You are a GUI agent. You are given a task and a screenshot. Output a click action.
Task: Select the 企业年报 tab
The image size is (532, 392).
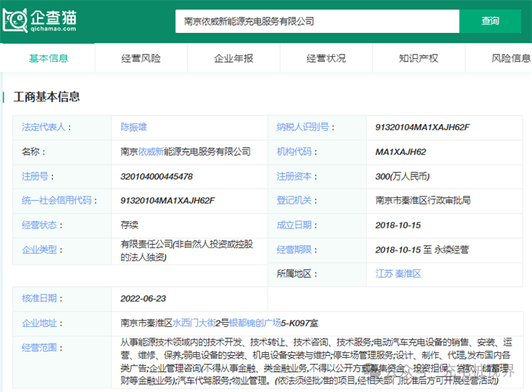[x=234, y=58]
